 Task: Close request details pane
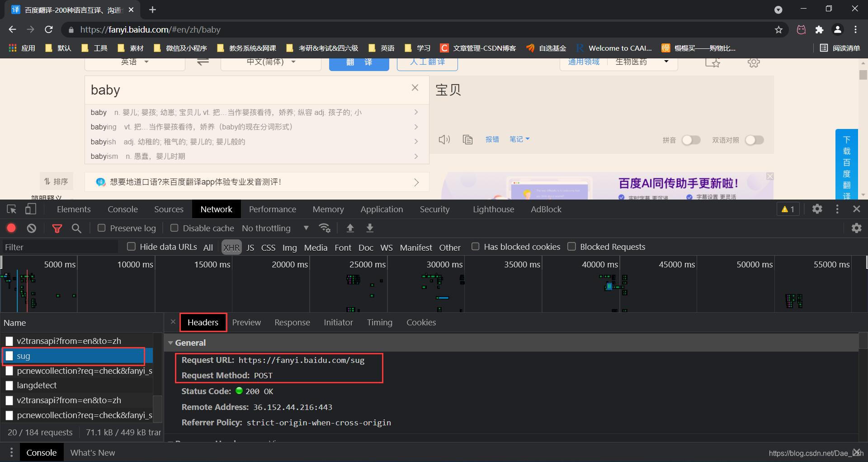[173, 322]
